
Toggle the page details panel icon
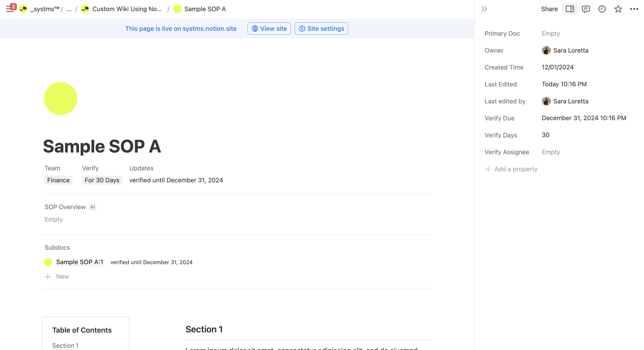coord(570,9)
